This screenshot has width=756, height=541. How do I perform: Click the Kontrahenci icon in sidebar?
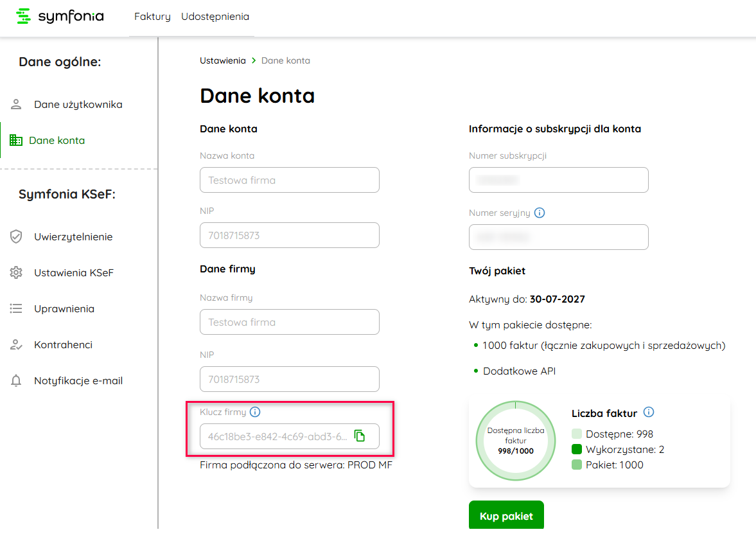[16, 345]
